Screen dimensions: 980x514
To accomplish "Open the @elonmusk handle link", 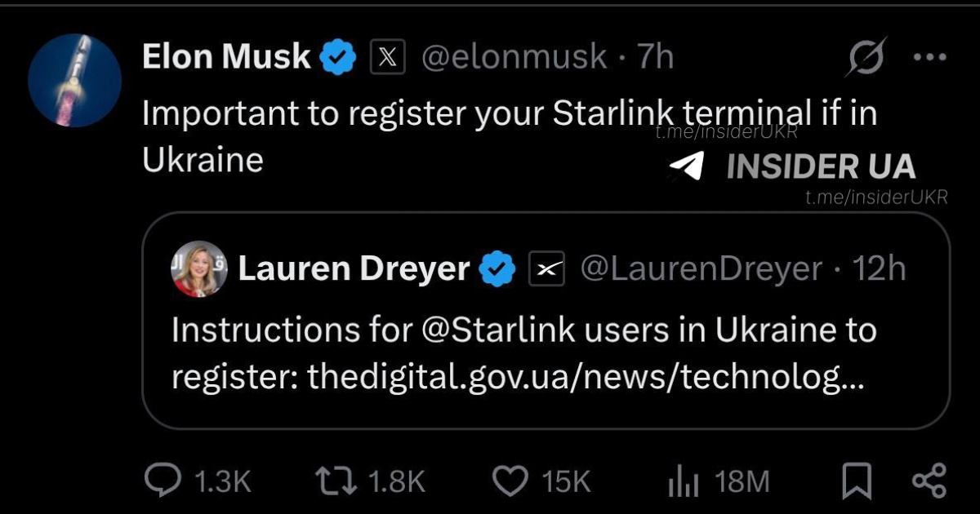I will pyautogui.click(x=514, y=57).
